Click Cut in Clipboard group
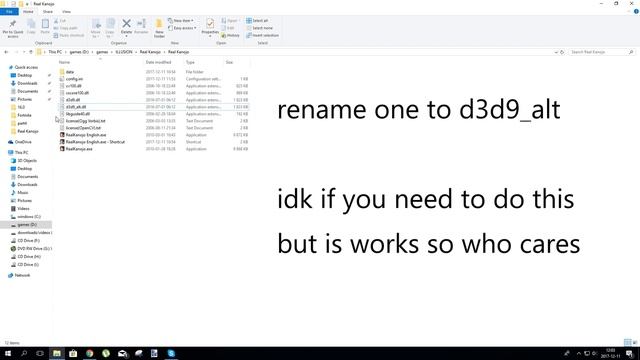 (60, 20)
